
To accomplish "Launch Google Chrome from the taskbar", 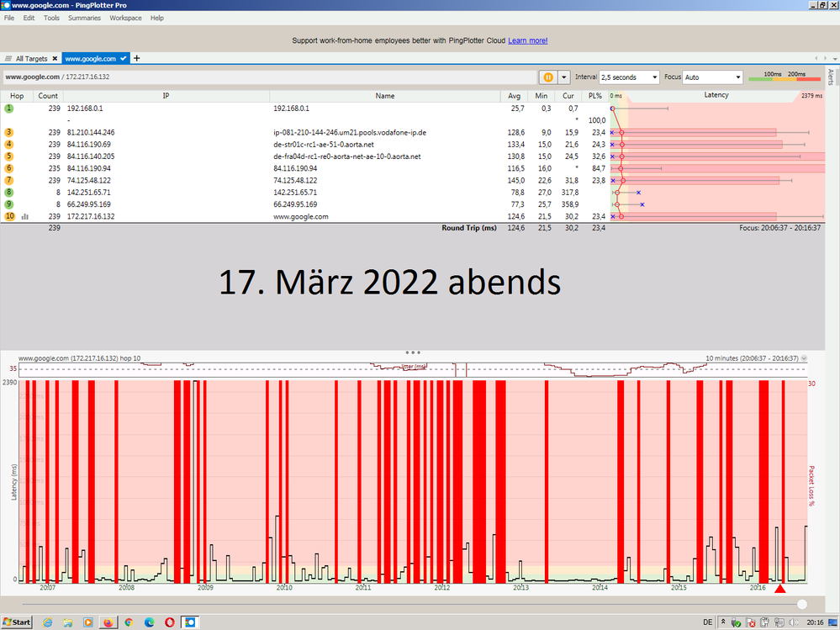I will pos(129,622).
